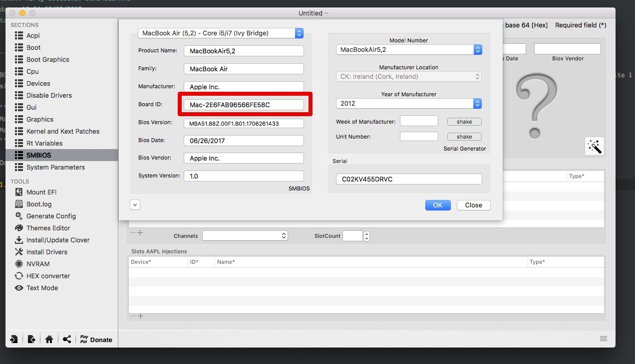Click the Untitled window title dropdown

coord(314,13)
